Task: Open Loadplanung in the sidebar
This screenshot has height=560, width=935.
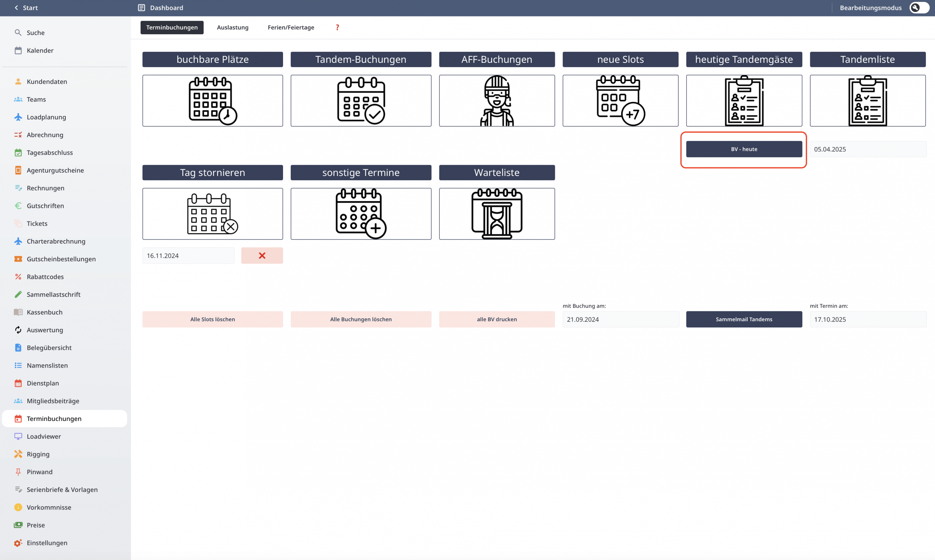Action: coord(46,117)
